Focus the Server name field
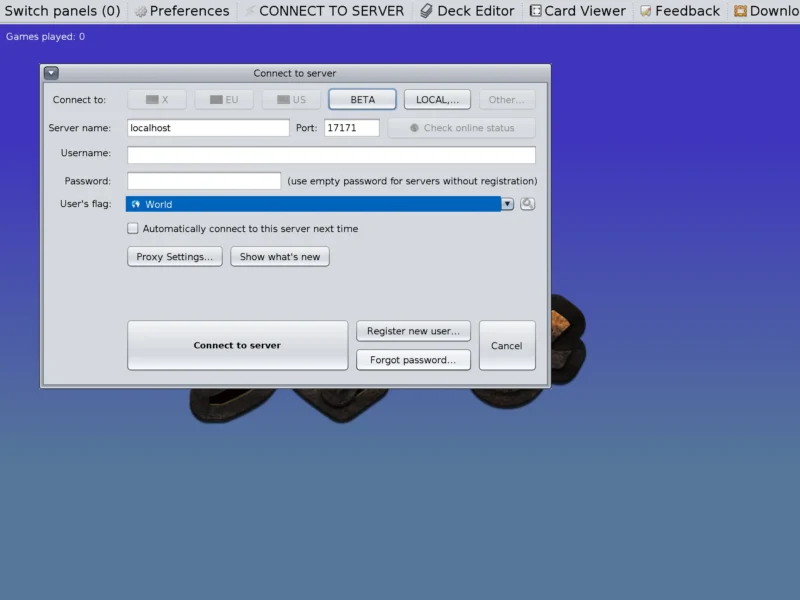Screen dimensions: 800x600 [x=208, y=128]
